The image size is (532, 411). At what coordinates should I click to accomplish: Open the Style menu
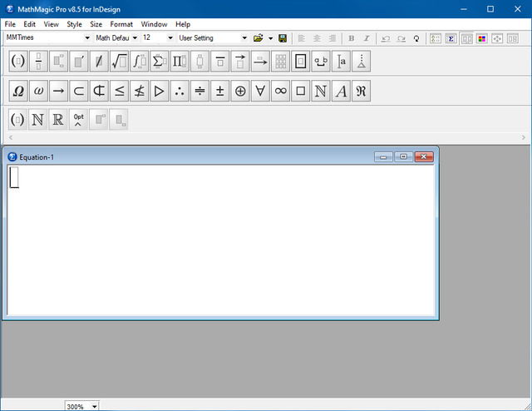click(75, 24)
